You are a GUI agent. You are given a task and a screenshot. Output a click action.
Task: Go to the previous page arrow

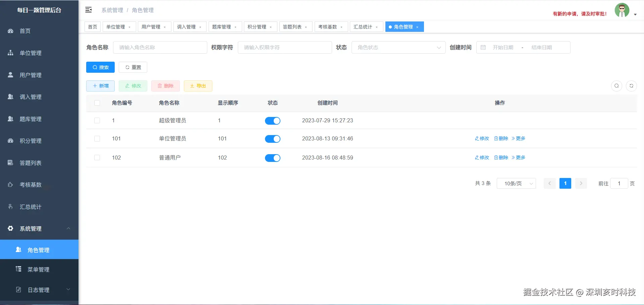549,183
